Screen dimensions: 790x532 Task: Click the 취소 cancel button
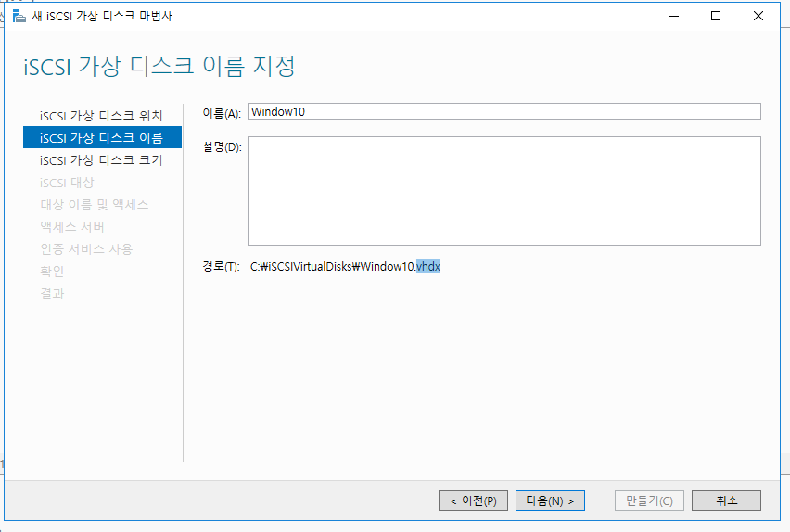click(x=726, y=500)
